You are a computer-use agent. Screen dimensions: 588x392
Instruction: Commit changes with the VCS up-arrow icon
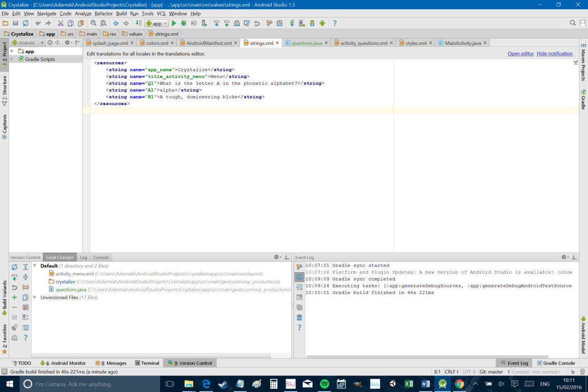point(226,23)
